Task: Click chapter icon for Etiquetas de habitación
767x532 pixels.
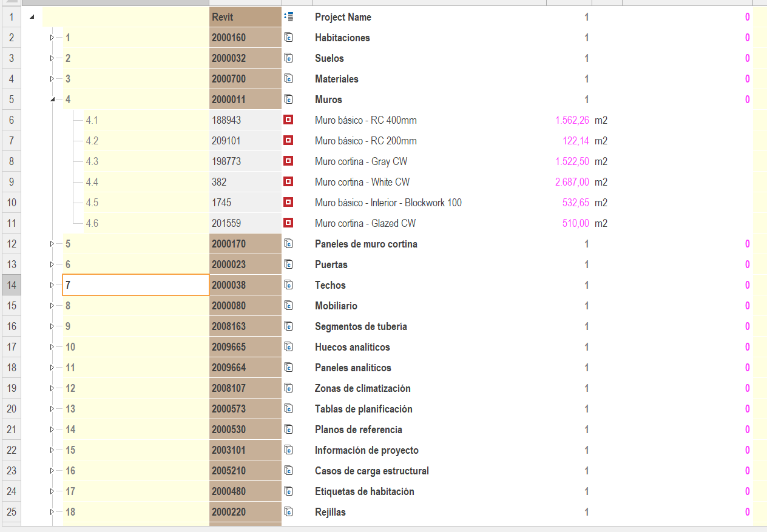Action: [288, 491]
